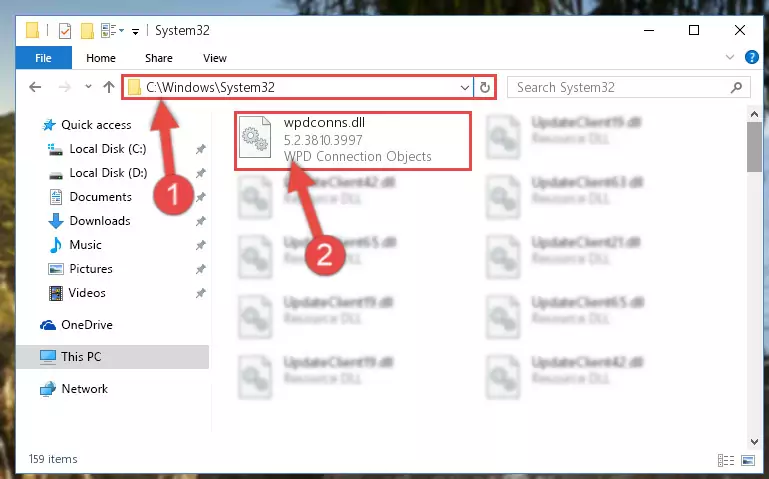Open Explorer help question mark icon
The height and width of the screenshot is (479, 769).
click(751, 57)
